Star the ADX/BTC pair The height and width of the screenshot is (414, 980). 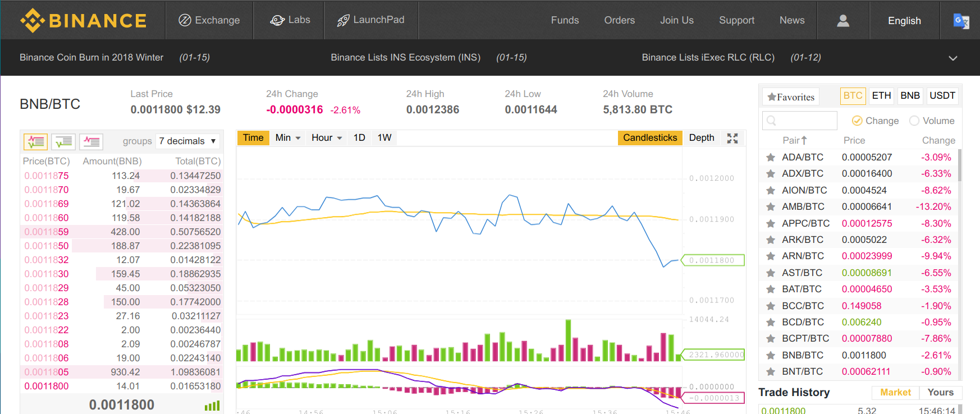tap(771, 174)
